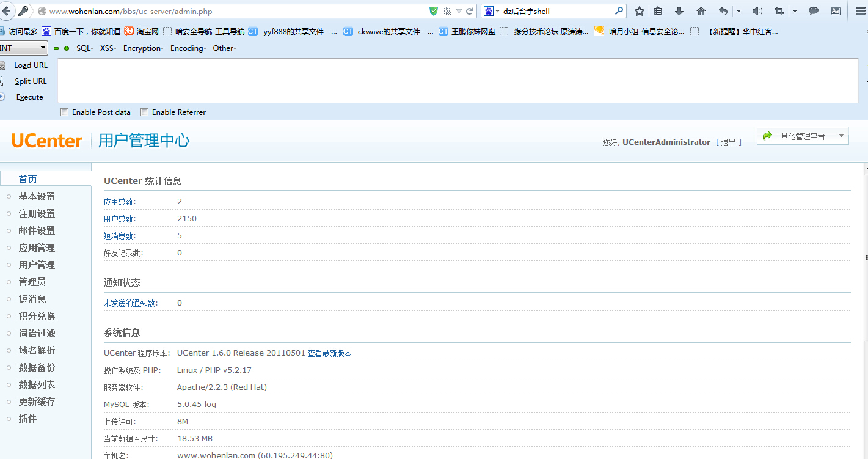Image resolution: width=868 pixels, height=459 pixels.
Task: Open 基本设置 in the sidebar
Action: 37,196
